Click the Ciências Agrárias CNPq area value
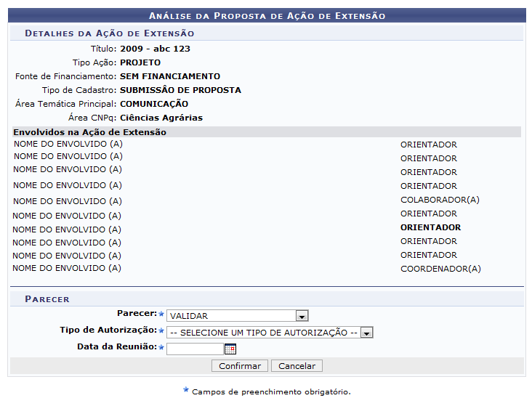The height and width of the screenshot is (406, 532). pyautogui.click(x=161, y=118)
